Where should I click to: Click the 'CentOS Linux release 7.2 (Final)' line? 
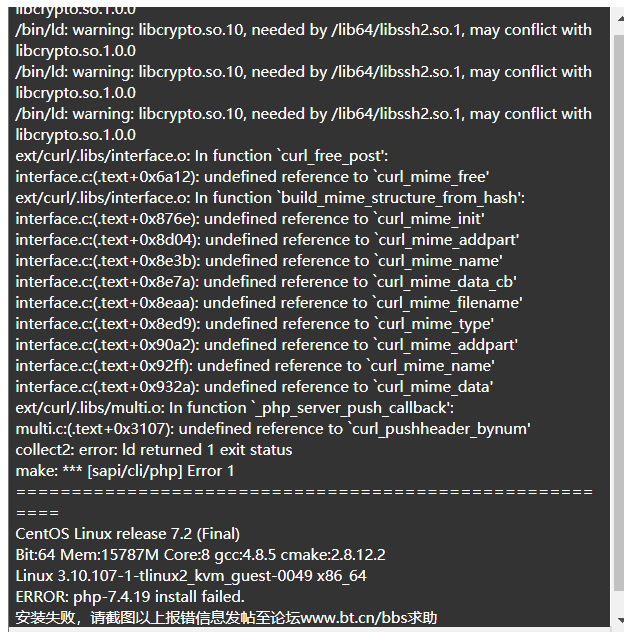tap(127, 534)
